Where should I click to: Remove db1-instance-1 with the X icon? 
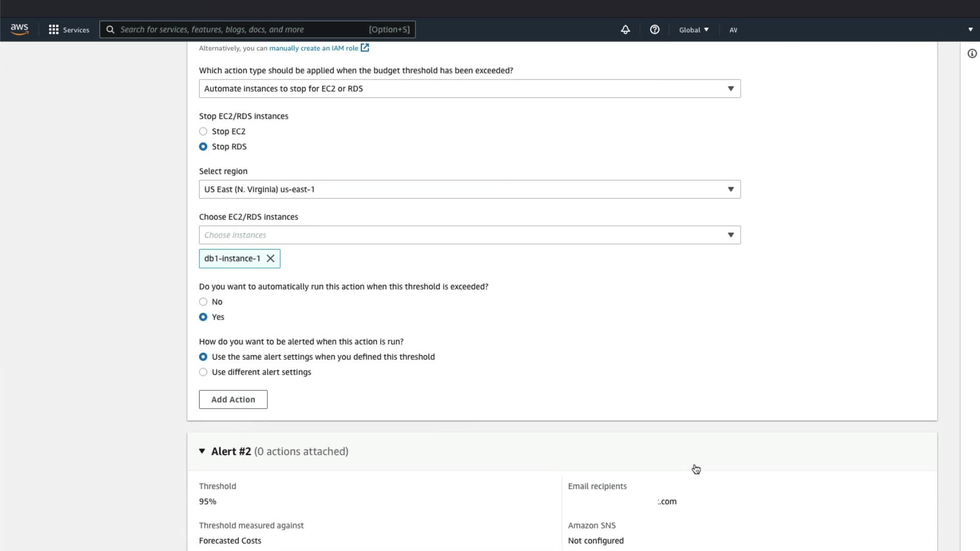tap(271, 259)
